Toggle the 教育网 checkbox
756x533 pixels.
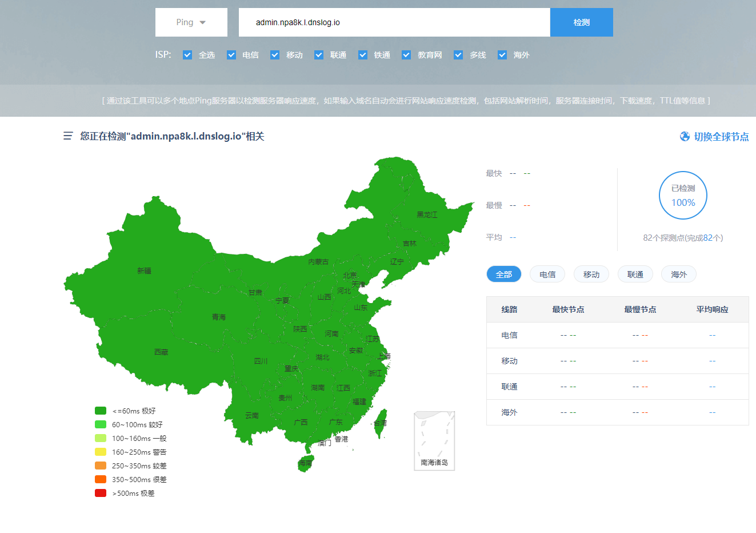coord(406,55)
